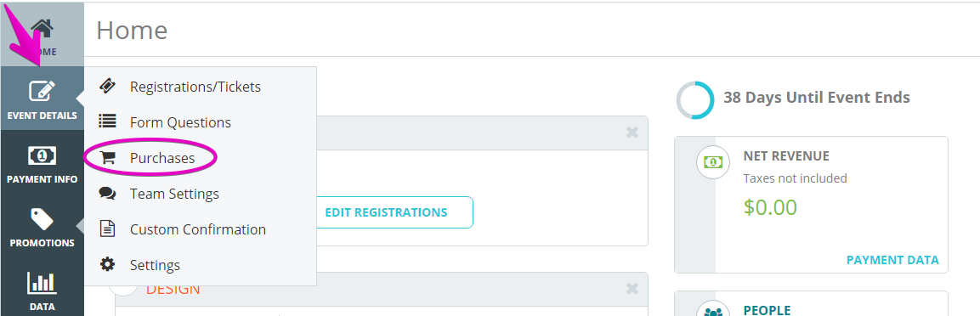Open the Promotions sidebar section

(x=42, y=226)
